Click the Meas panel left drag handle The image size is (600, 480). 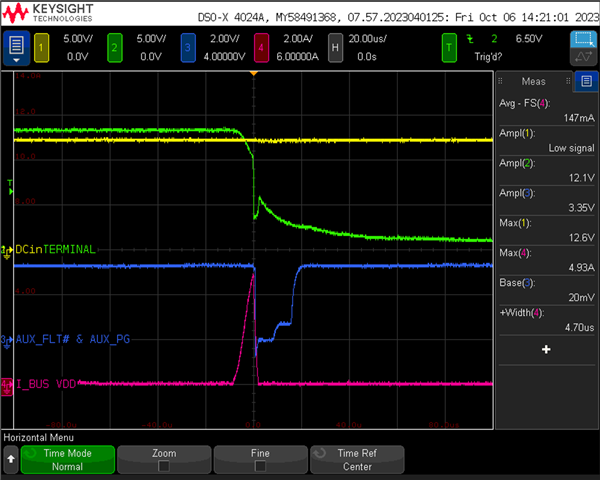coord(500,81)
